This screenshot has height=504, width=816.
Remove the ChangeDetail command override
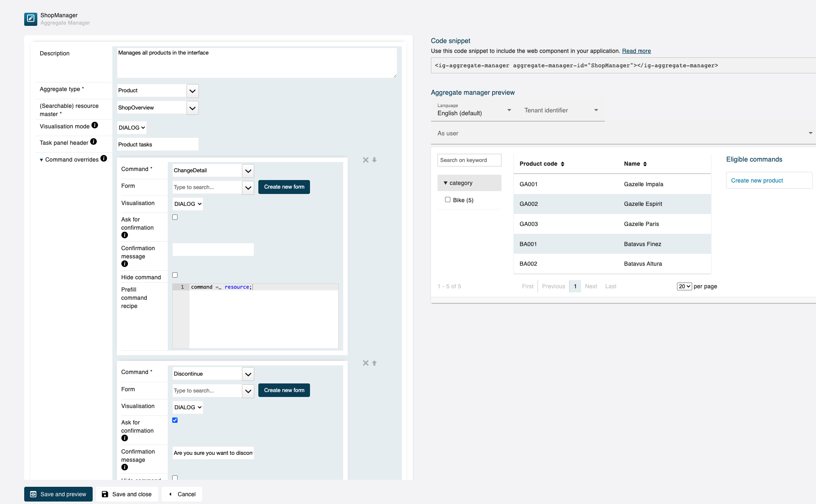[365, 160]
